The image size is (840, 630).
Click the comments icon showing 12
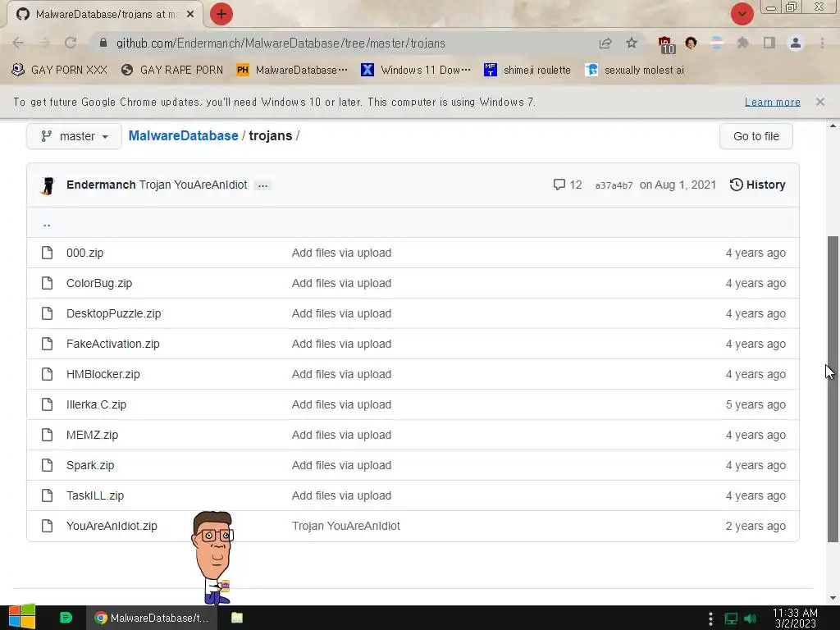[x=559, y=185]
